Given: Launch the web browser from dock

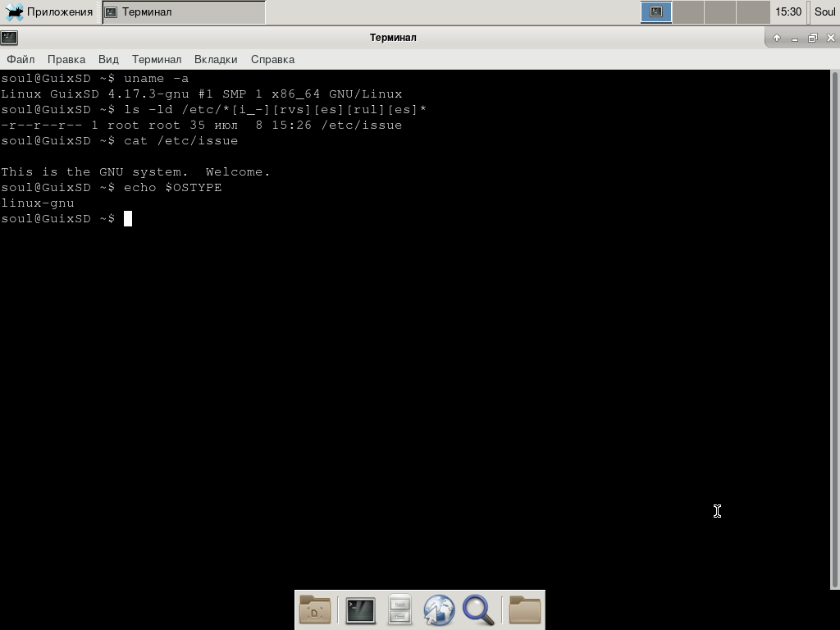Looking at the screenshot, I should coord(439,609).
